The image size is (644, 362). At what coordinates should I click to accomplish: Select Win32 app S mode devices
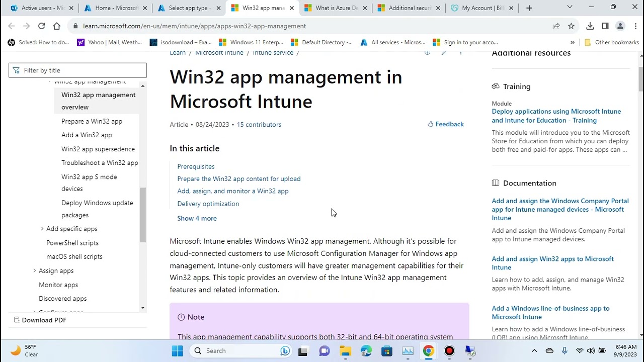point(89,183)
